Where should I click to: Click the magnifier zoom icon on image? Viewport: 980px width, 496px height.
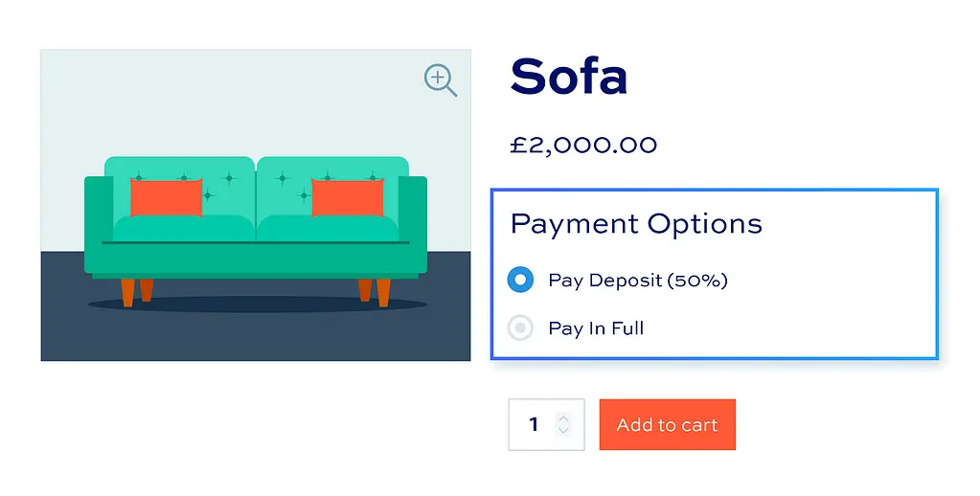pos(440,80)
